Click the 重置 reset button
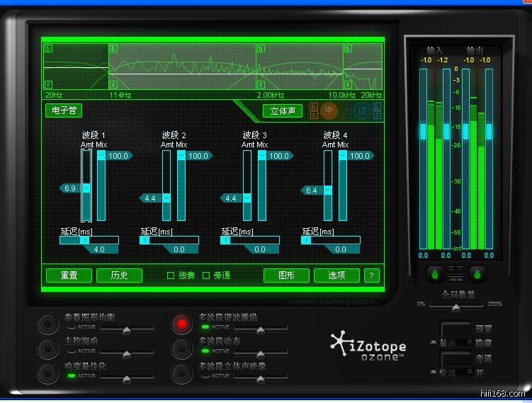 (x=69, y=276)
